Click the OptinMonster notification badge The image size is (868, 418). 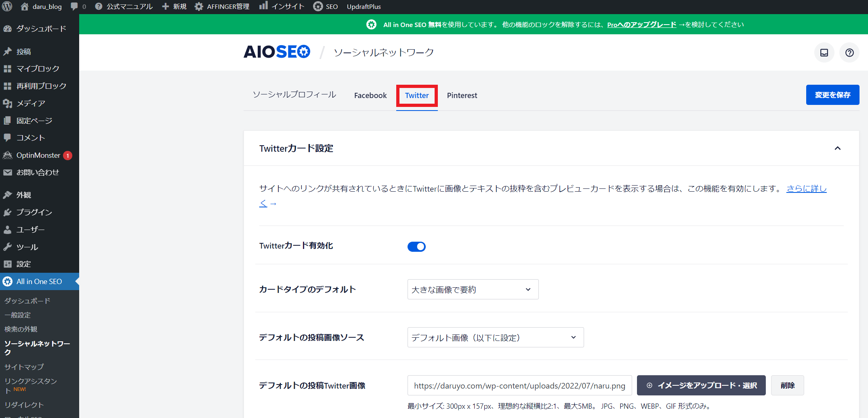pyautogui.click(x=67, y=155)
